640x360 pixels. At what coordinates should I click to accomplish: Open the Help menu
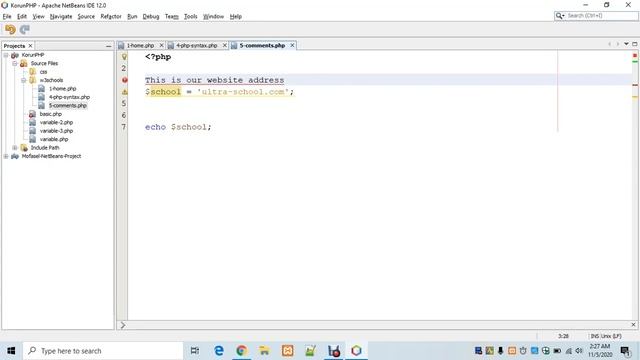[236, 16]
